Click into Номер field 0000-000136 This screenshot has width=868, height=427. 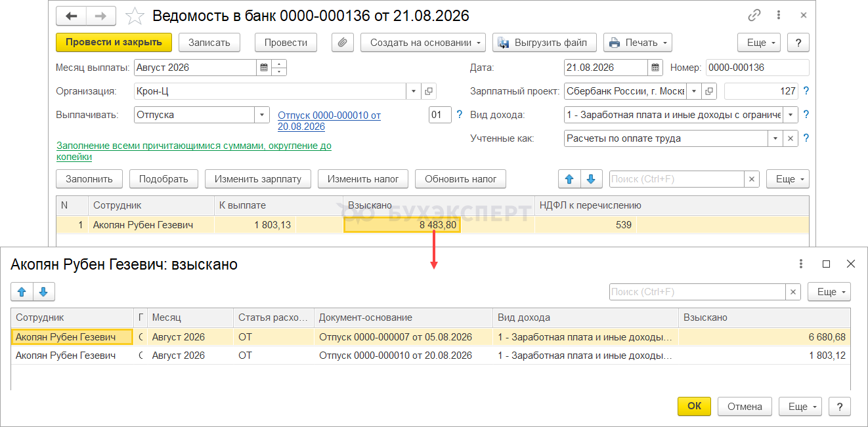tap(757, 68)
